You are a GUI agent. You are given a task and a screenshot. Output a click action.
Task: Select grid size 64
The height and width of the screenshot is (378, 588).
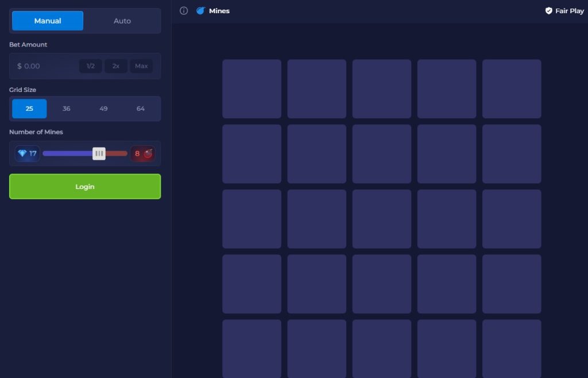pos(141,109)
